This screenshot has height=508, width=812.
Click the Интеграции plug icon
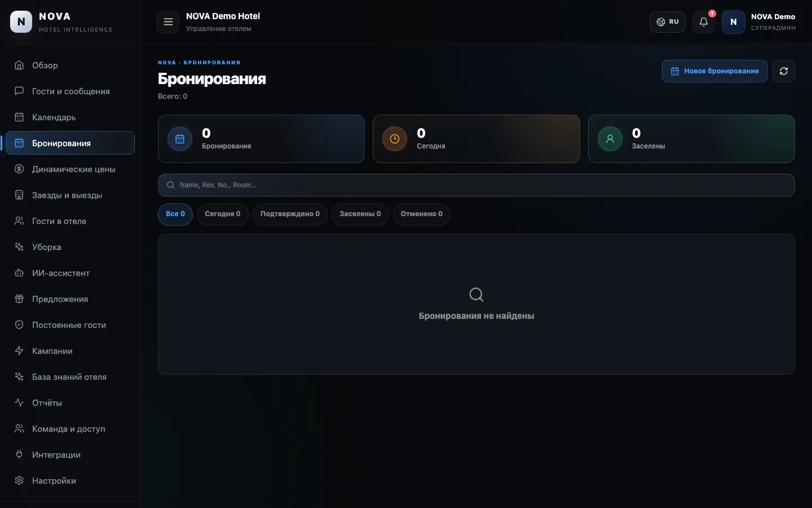click(x=19, y=454)
